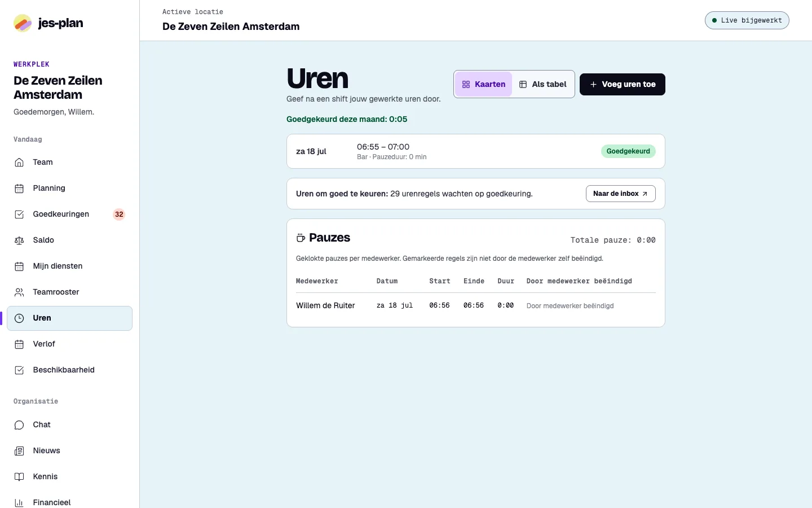
Task: Click the Saldo balance scale icon
Action: point(19,240)
